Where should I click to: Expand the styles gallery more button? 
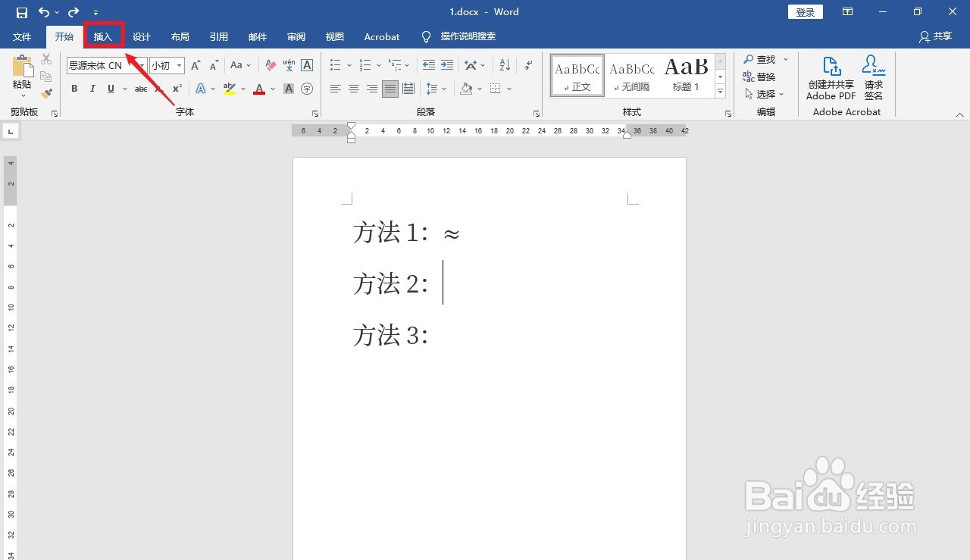[x=721, y=92]
